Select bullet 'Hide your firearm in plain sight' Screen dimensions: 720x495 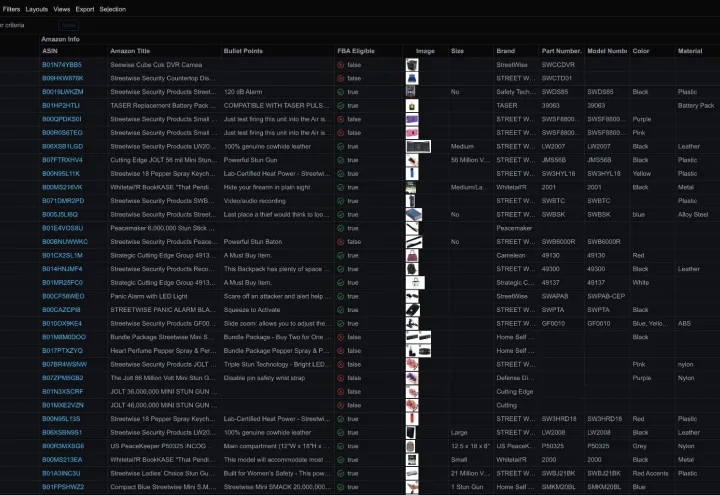coord(267,187)
